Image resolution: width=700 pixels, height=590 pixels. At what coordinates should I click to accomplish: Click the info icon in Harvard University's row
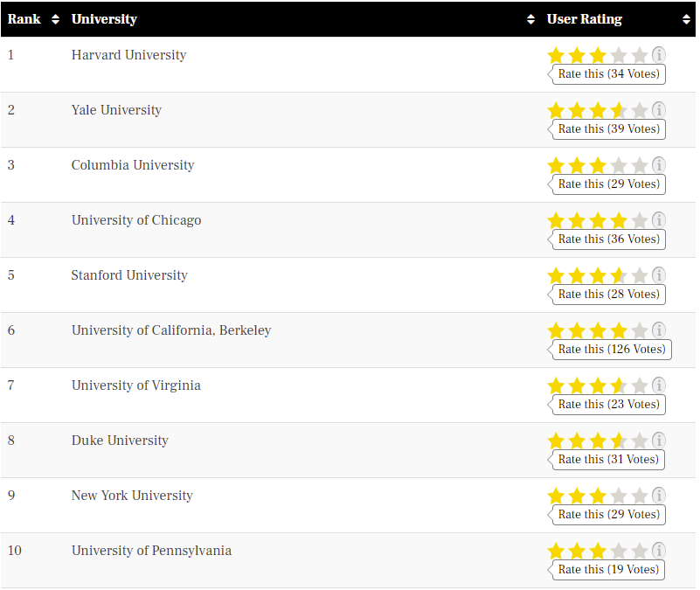[659, 55]
